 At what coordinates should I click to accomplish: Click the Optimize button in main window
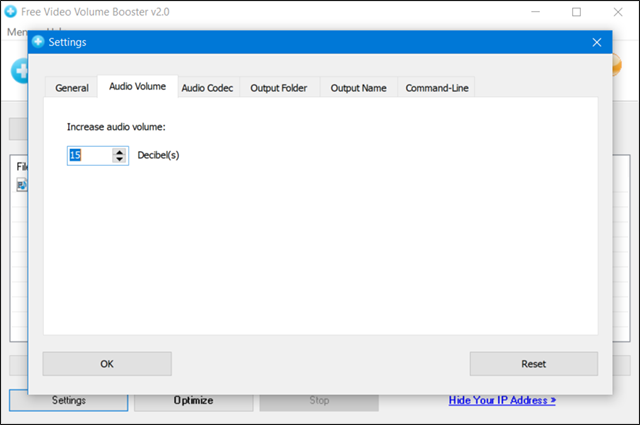click(193, 401)
